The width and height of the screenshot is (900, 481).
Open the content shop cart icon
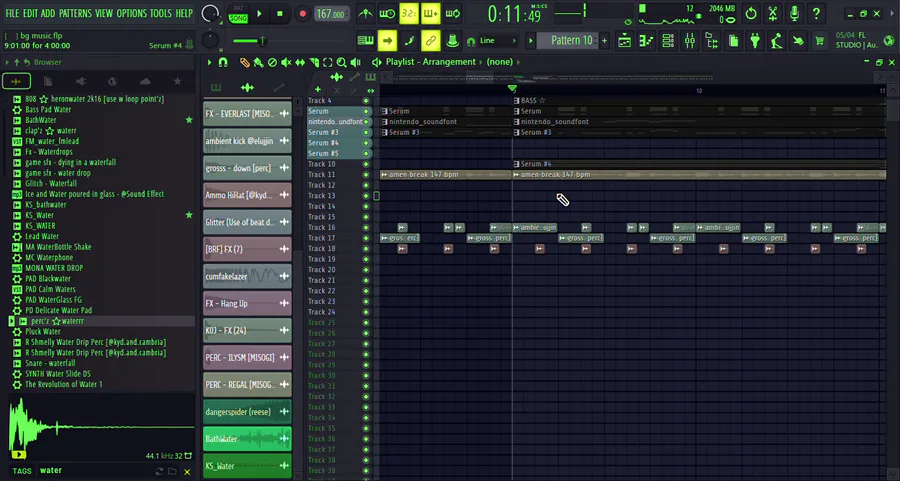coord(820,41)
